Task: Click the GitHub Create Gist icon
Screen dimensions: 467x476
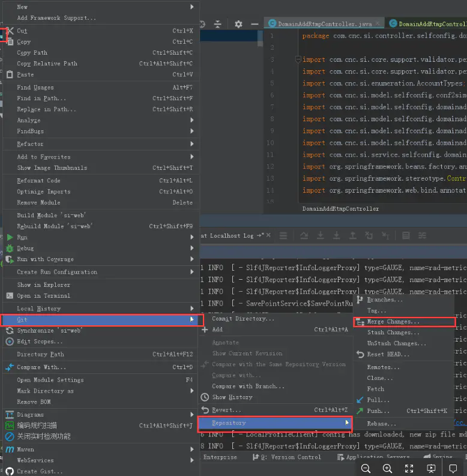Action: (10, 471)
